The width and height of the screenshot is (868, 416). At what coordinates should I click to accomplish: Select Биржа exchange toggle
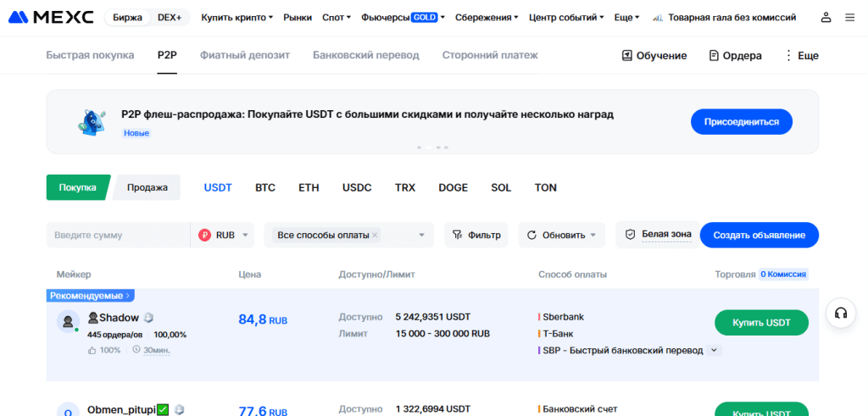tap(127, 18)
